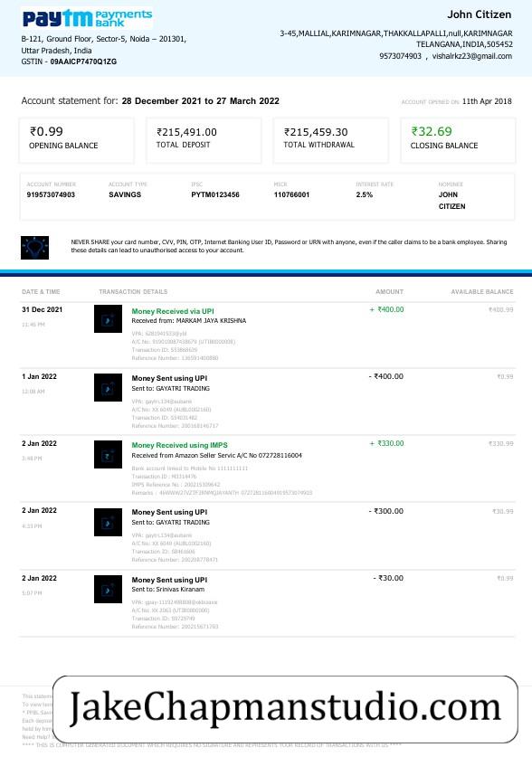Click the Paytm Payments Bank logo

tap(88, 19)
